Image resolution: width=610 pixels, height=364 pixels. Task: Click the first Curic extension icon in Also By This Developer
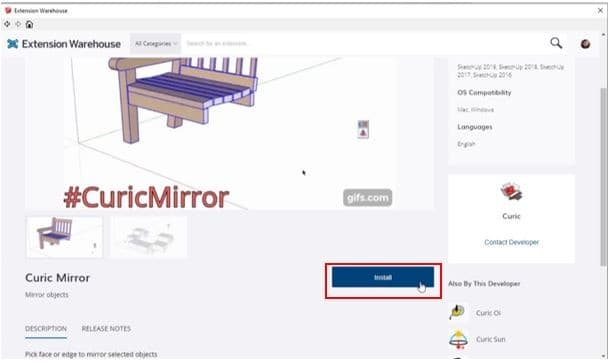pyautogui.click(x=457, y=312)
